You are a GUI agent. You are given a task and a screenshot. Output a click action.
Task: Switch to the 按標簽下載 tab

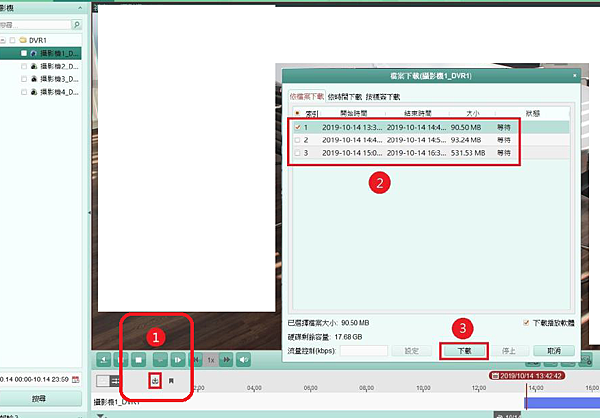coord(383,97)
